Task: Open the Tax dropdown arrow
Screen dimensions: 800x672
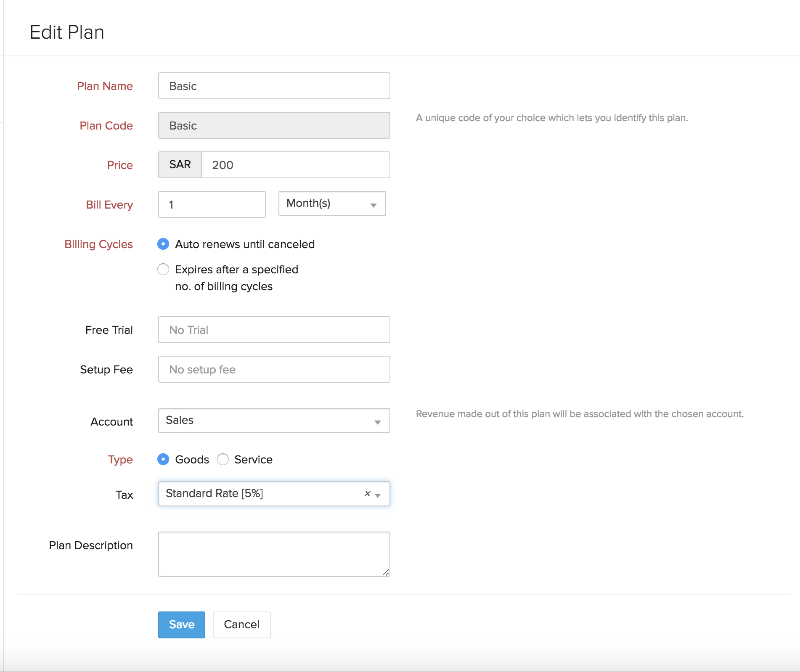Action: pyautogui.click(x=378, y=495)
